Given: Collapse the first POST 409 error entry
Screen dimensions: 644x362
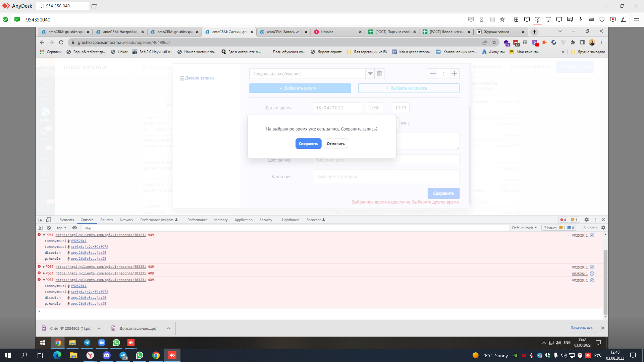Looking at the screenshot, I should pos(44,235).
